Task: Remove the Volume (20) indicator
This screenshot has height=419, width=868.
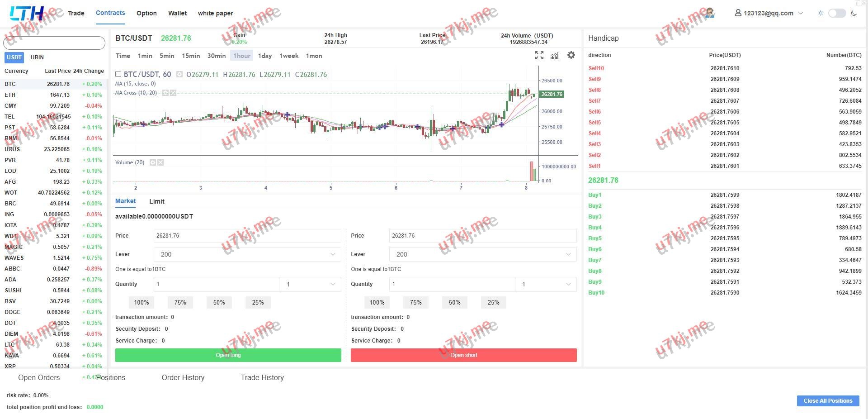Action: pyautogui.click(x=160, y=162)
